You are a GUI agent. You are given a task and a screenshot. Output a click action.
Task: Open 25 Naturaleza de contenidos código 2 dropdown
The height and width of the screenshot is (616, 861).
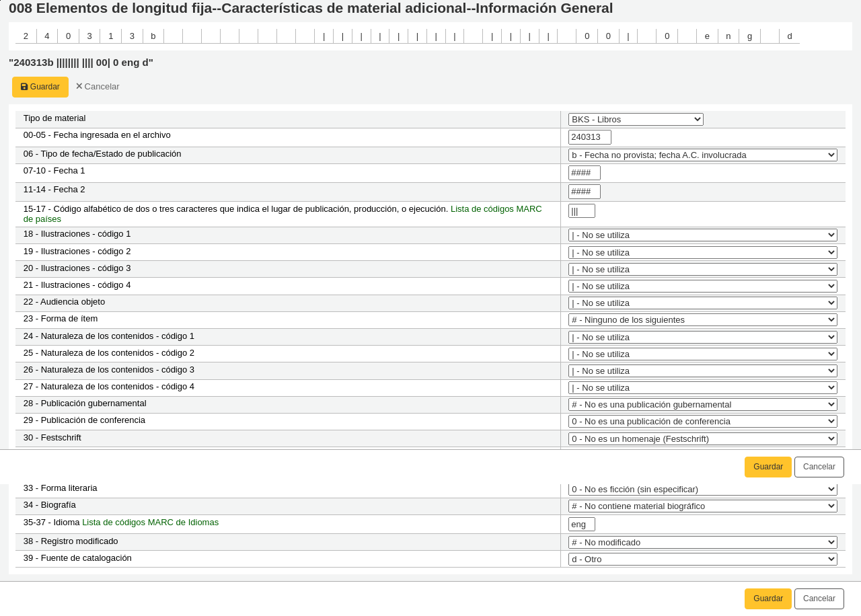point(703,354)
